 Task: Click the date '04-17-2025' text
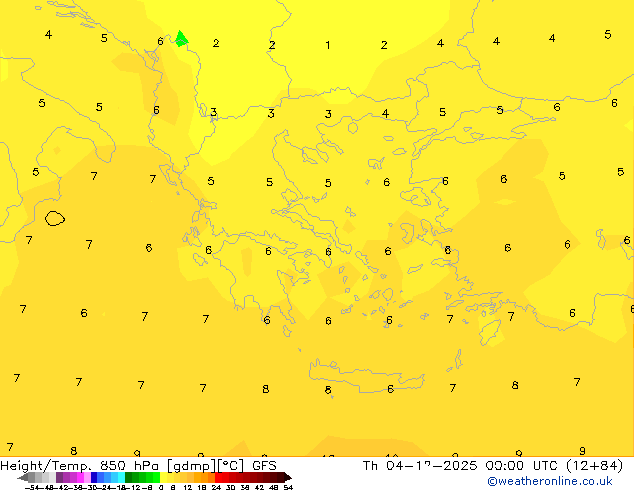(431, 466)
